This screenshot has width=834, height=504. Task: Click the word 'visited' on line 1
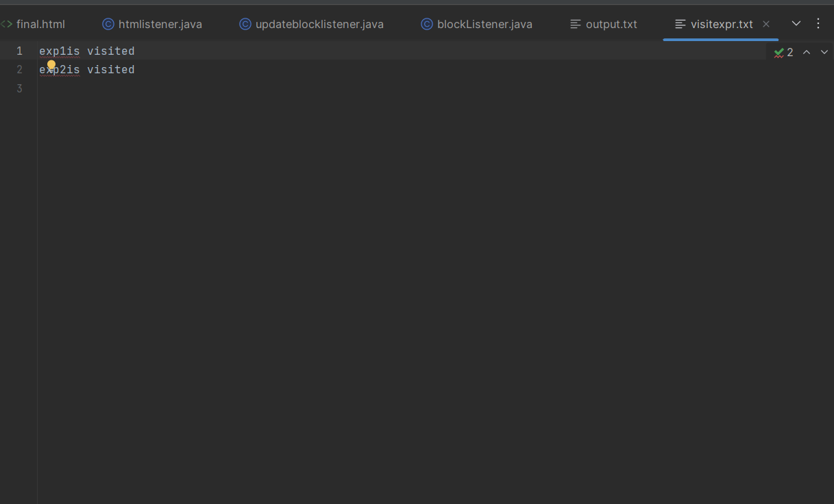[111, 51]
